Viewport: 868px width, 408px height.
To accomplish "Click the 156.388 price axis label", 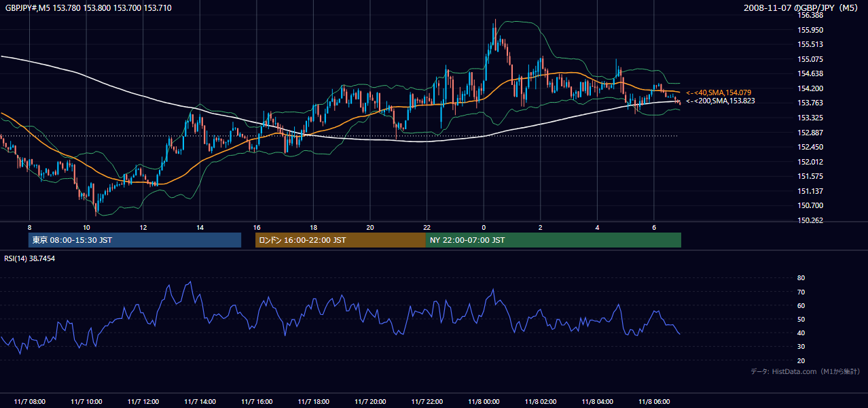I will coord(811,15).
